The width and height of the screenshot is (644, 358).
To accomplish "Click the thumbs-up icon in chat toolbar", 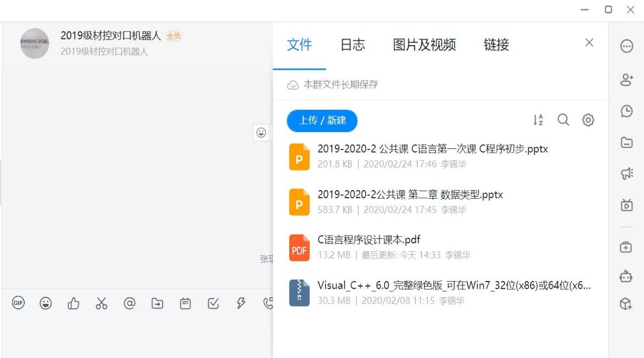I will pos(74,304).
